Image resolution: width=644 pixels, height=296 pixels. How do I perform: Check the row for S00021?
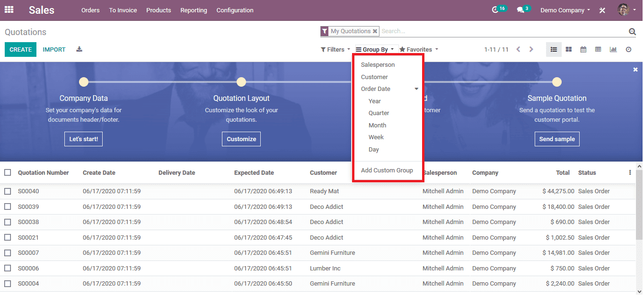(8, 237)
